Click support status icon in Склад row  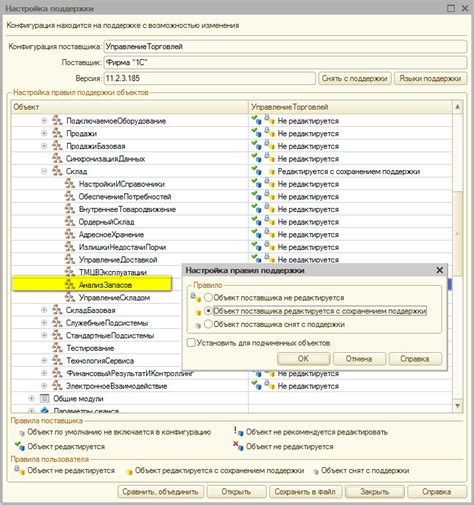[257, 171]
